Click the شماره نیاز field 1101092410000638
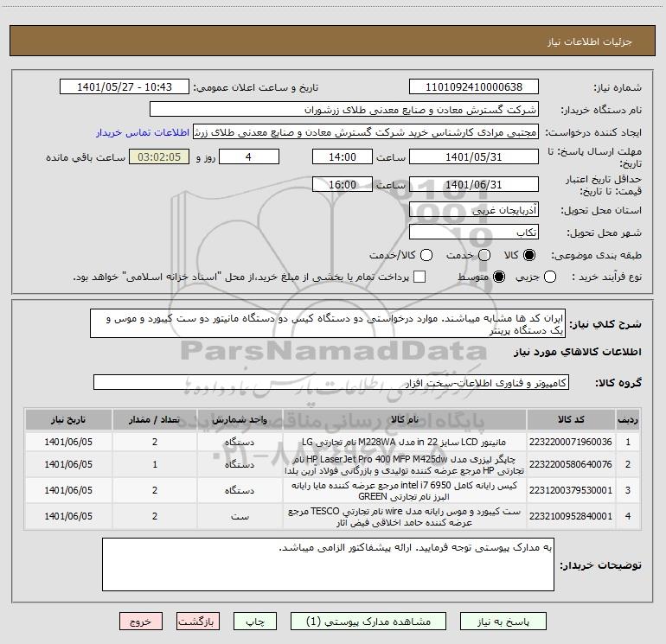 pyautogui.click(x=474, y=87)
